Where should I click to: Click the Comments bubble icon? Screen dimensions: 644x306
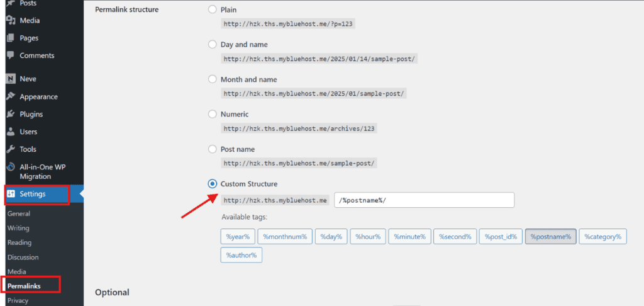tap(11, 55)
